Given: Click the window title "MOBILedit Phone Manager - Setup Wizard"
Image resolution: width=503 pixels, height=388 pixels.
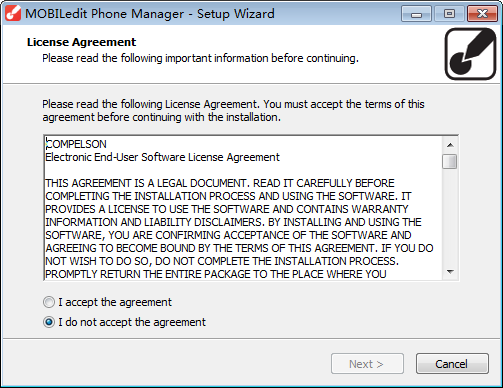Looking at the screenshot, I should click(150, 14).
